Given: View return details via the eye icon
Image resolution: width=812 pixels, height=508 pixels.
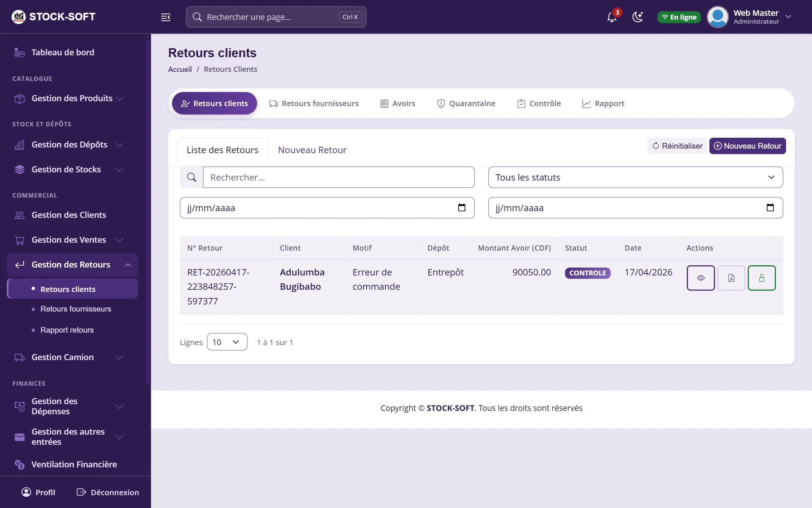Looking at the screenshot, I should 701,278.
